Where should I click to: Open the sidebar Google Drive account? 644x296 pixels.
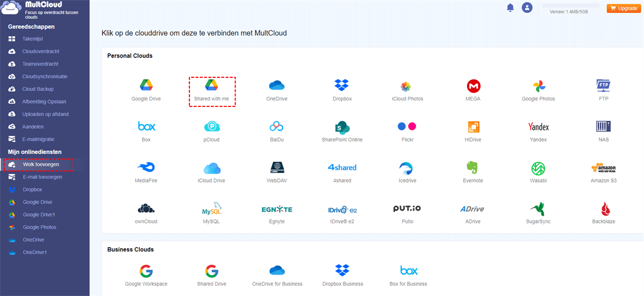pos(37,202)
